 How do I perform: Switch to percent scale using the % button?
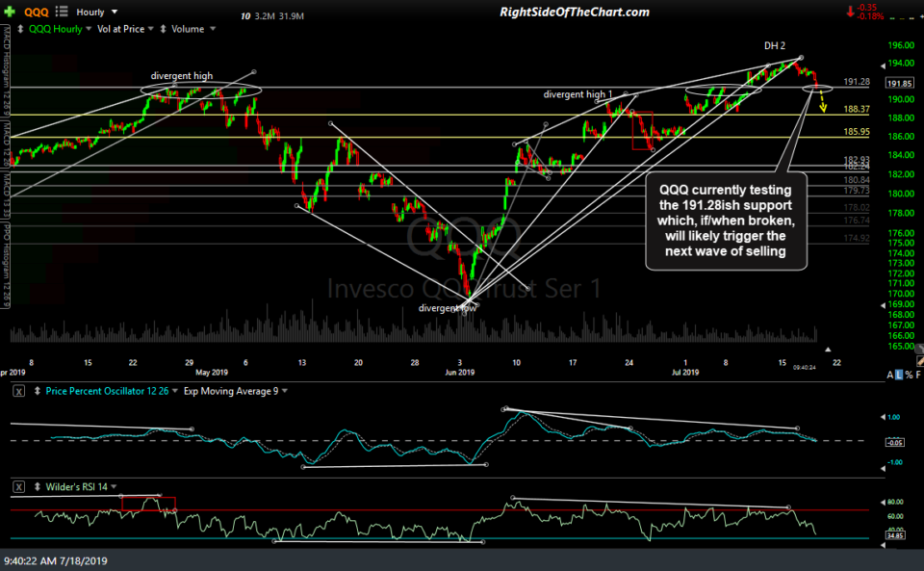(909, 374)
